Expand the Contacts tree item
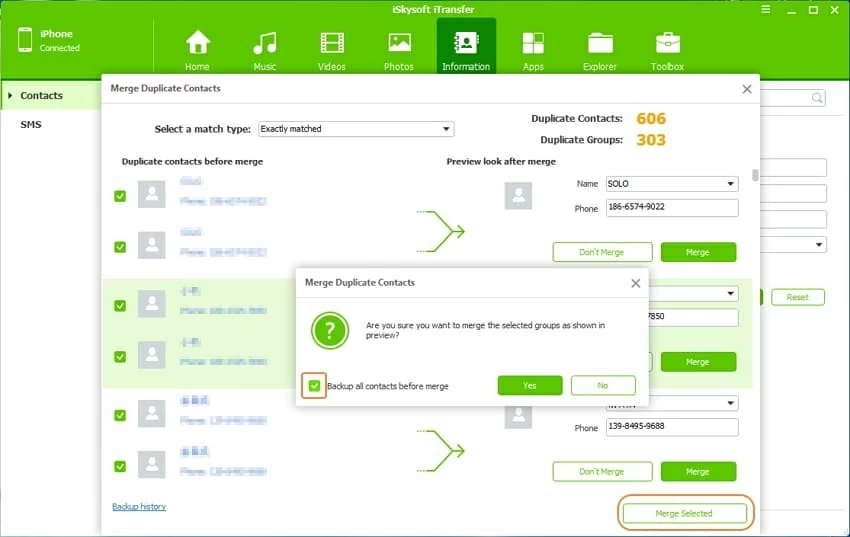The width and height of the screenshot is (850, 537). click(10, 96)
